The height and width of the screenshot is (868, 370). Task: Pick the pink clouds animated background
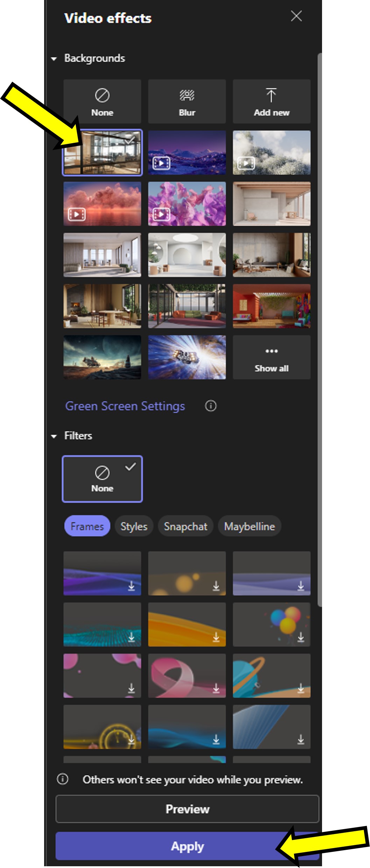pyautogui.click(x=102, y=204)
